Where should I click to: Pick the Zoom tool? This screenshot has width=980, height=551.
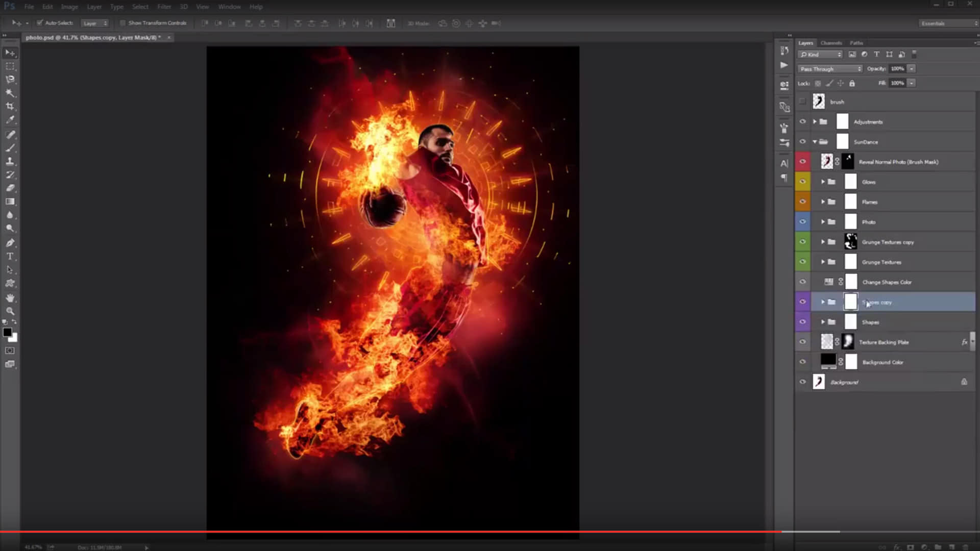click(x=10, y=311)
